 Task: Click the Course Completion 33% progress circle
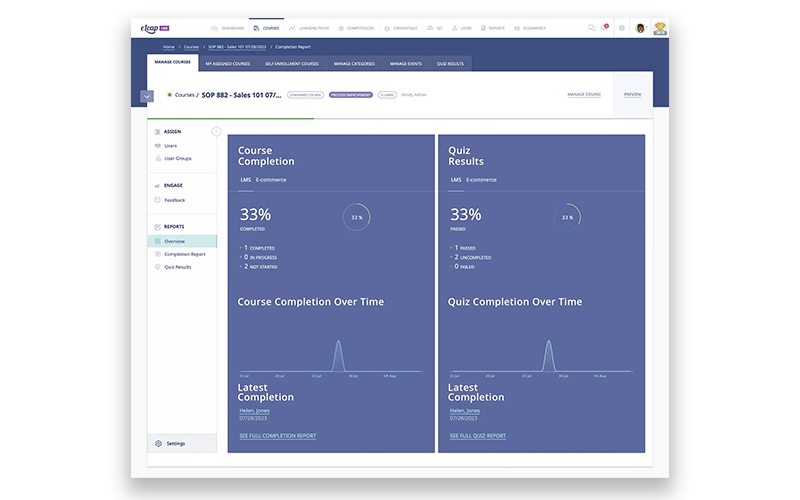click(358, 216)
